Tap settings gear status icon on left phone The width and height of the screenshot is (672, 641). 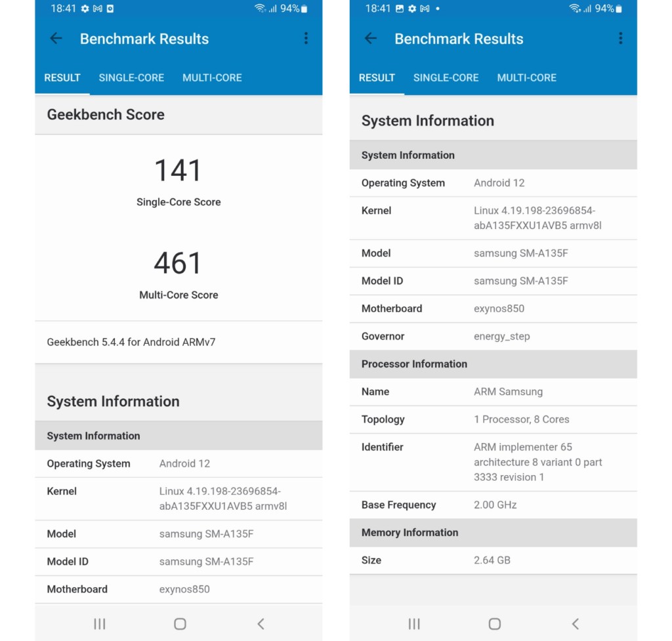click(x=85, y=9)
